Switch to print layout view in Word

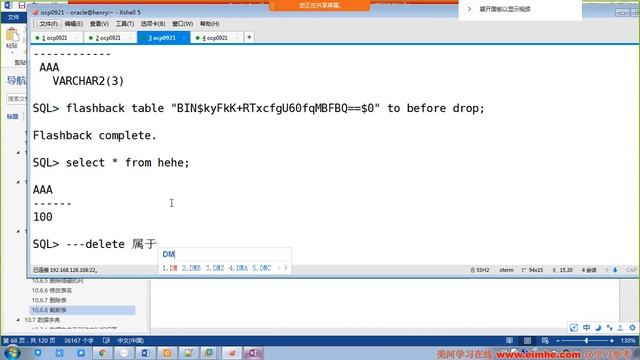point(527,340)
